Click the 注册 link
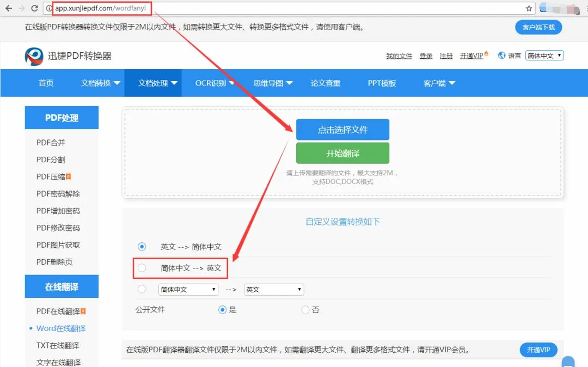This screenshot has width=588, height=367. pyautogui.click(x=446, y=56)
